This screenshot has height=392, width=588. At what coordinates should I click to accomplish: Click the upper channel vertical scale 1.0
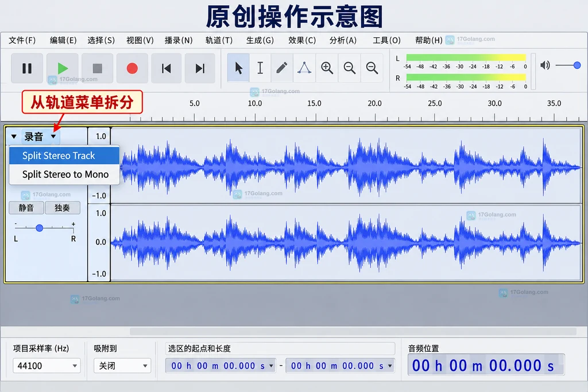100,137
